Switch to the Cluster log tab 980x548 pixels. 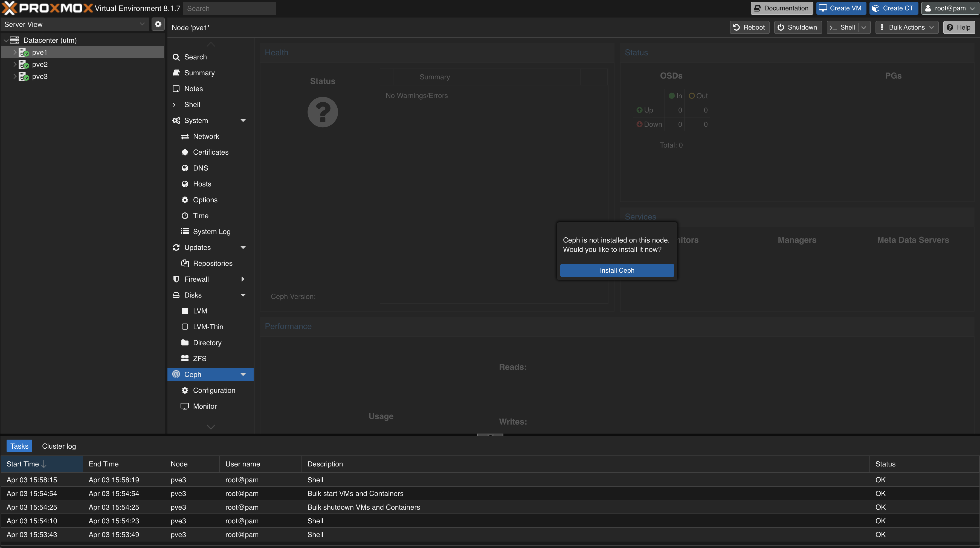(x=59, y=446)
